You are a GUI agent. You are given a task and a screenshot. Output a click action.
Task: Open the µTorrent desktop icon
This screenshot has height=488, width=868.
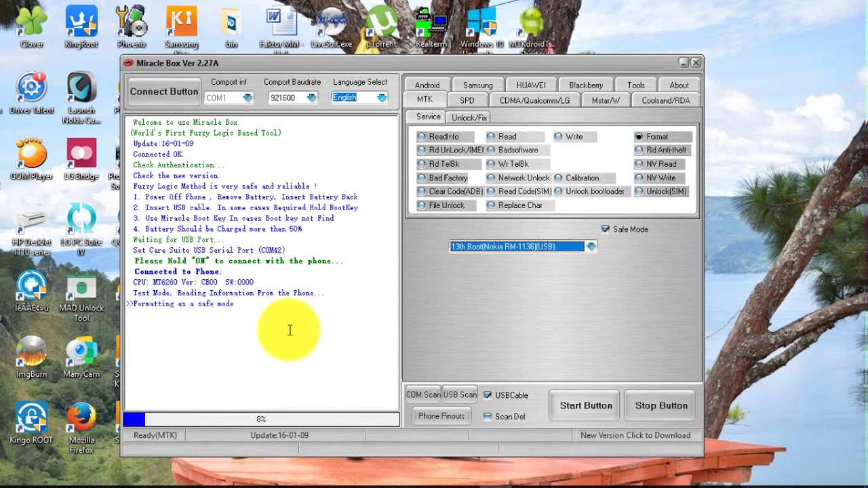(381, 27)
